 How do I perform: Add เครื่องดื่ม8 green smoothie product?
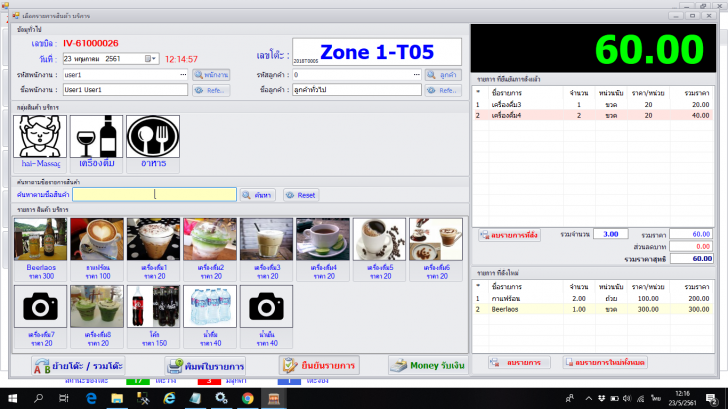click(x=97, y=317)
